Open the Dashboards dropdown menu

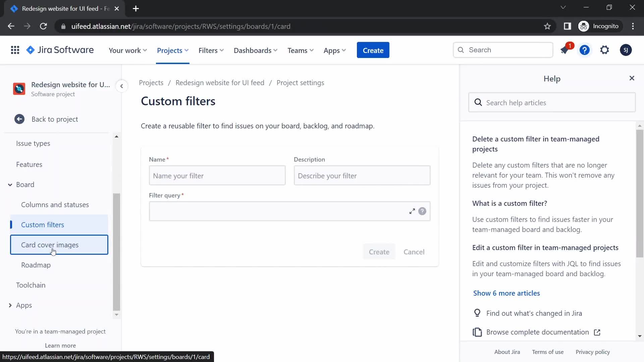(256, 50)
